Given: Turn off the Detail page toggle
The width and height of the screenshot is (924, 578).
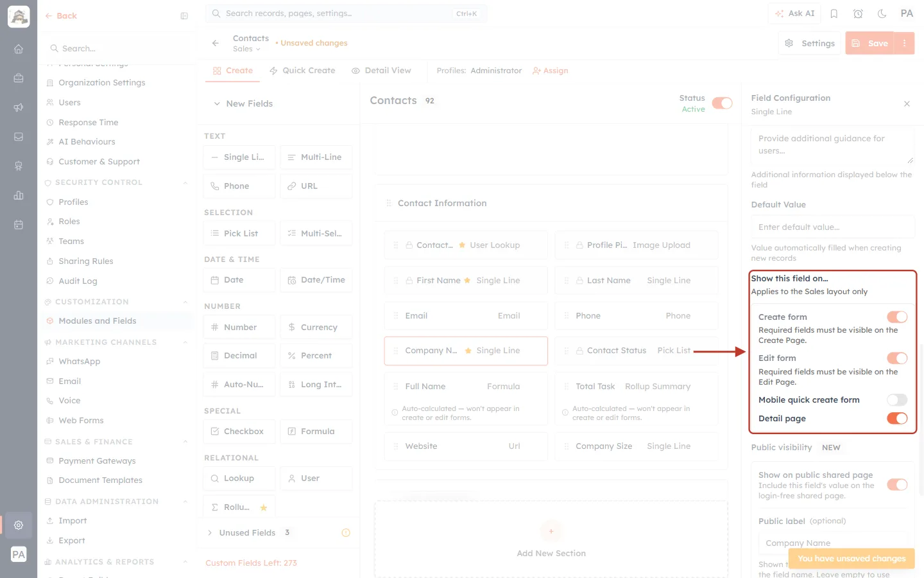Looking at the screenshot, I should [x=897, y=418].
